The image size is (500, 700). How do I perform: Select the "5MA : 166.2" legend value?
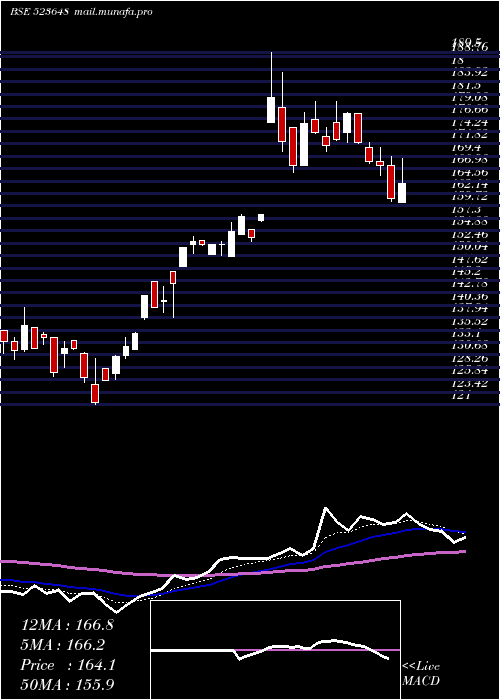pyautogui.click(x=62, y=645)
